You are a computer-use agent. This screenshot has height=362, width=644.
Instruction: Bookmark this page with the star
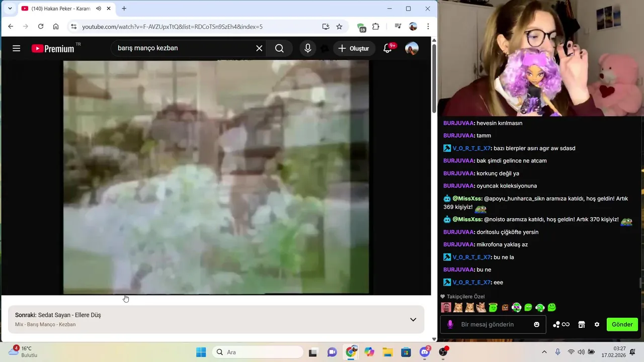click(339, 27)
